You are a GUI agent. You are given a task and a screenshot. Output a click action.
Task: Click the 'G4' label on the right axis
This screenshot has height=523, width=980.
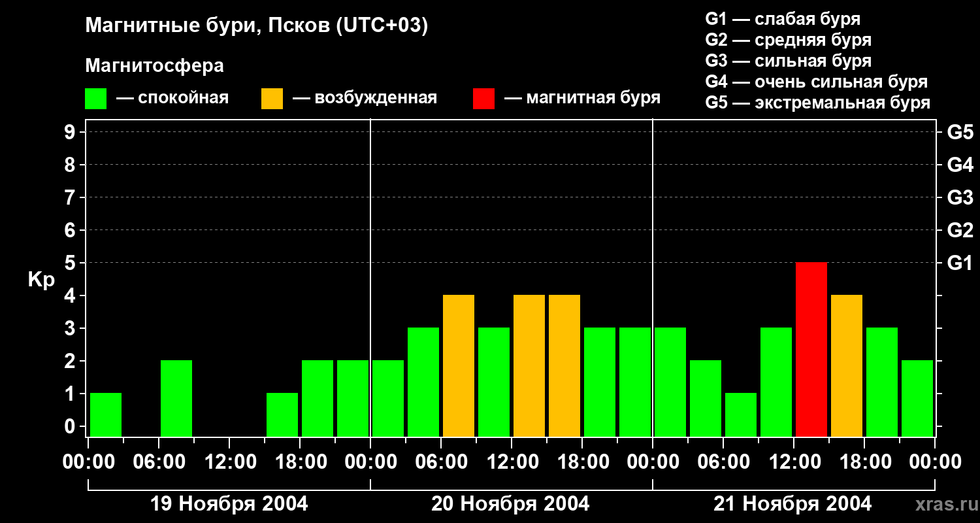[x=960, y=165]
